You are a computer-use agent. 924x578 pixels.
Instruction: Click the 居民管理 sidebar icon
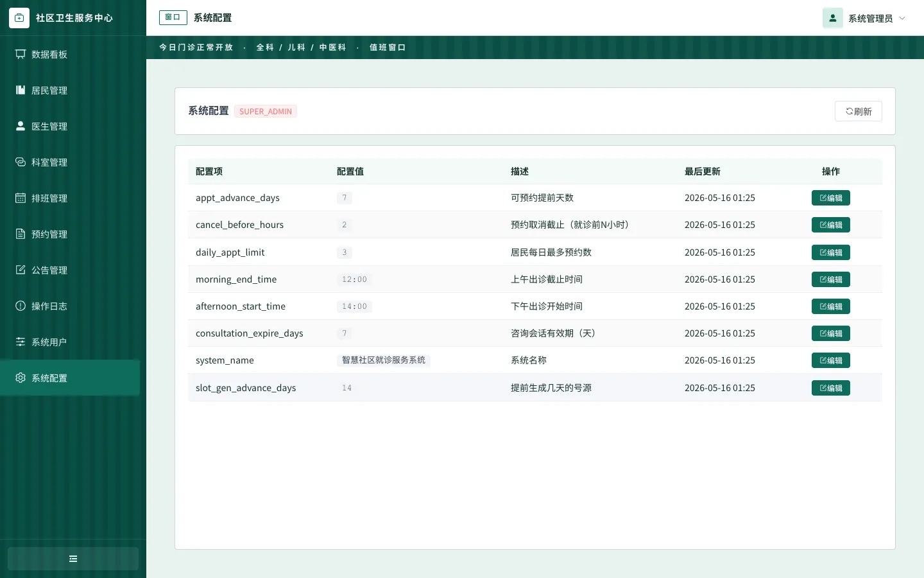(21, 91)
